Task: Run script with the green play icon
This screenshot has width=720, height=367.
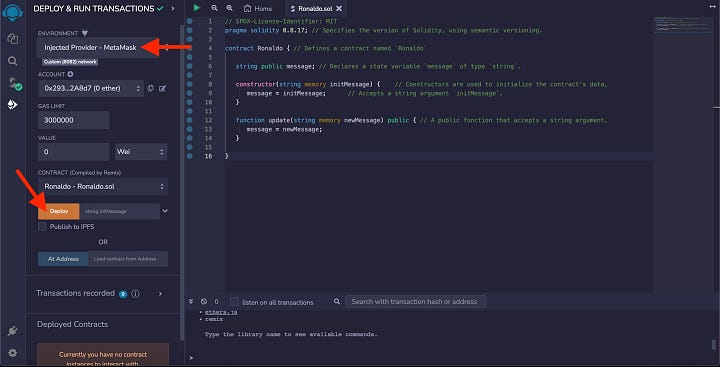Action: pyautogui.click(x=197, y=8)
